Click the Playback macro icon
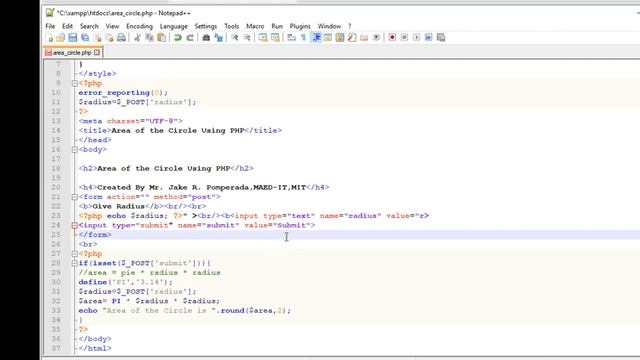The width and height of the screenshot is (640, 360). tap(416, 38)
